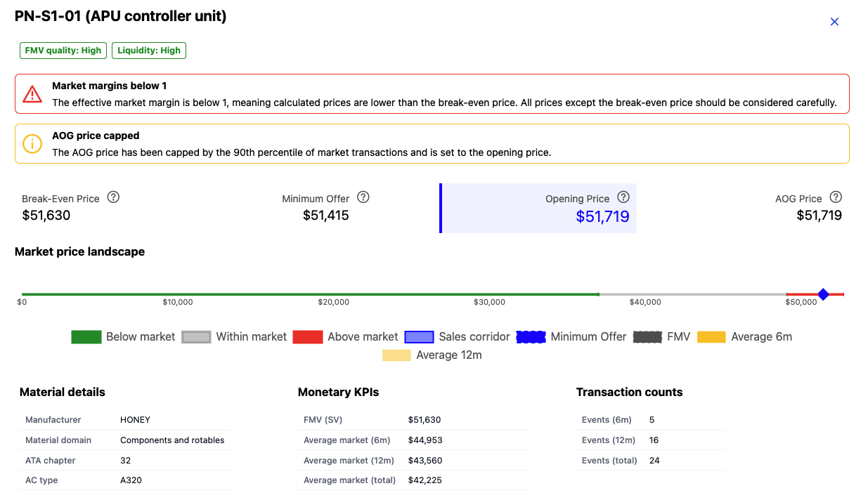Screen dimensions: 868x500
Task: Click Events (total) count 24
Action: (654, 461)
